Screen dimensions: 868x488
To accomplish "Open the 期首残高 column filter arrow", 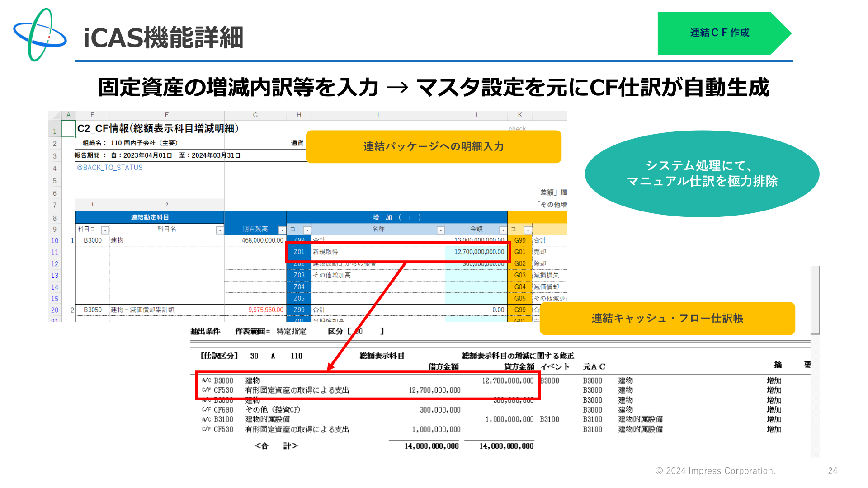I will pyautogui.click(x=282, y=230).
